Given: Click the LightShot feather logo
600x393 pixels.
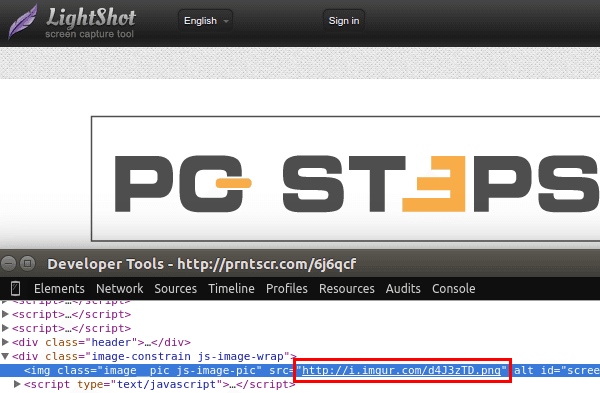Looking at the screenshot, I should point(23,21).
